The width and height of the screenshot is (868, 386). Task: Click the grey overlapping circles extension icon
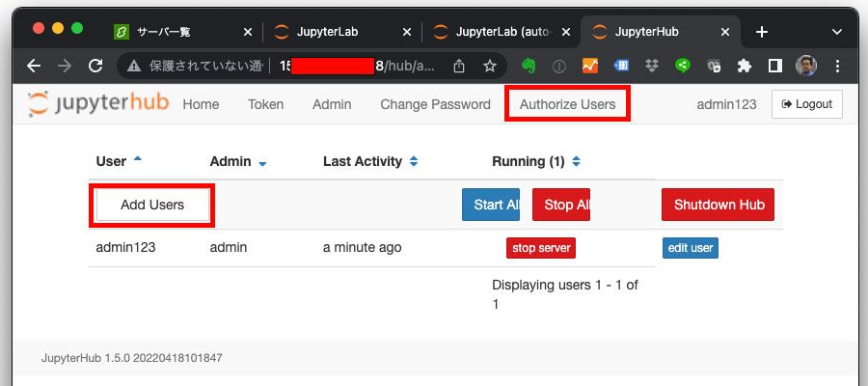pyautogui.click(x=714, y=67)
